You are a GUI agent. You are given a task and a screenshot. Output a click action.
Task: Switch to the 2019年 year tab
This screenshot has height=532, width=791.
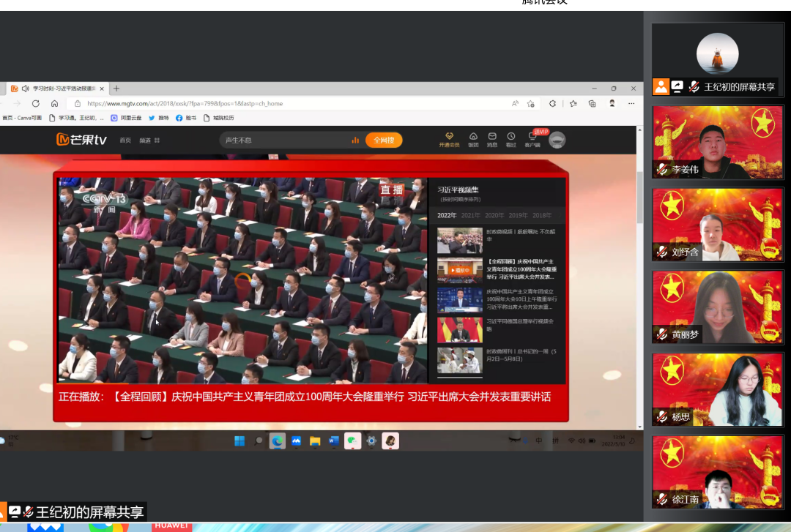[x=518, y=215]
